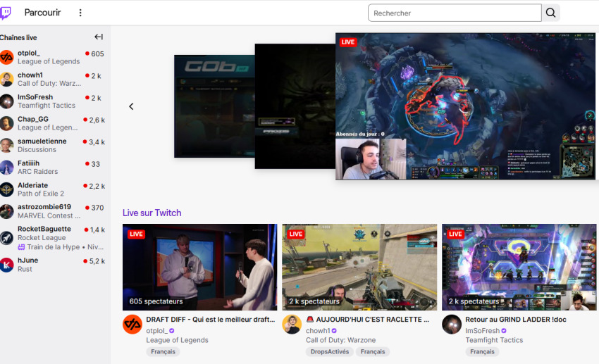Image resolution: width=599 pixels, height=364 pixels.
Task: Click Français tag on chowh1 card
Action: tap(373, 352)
